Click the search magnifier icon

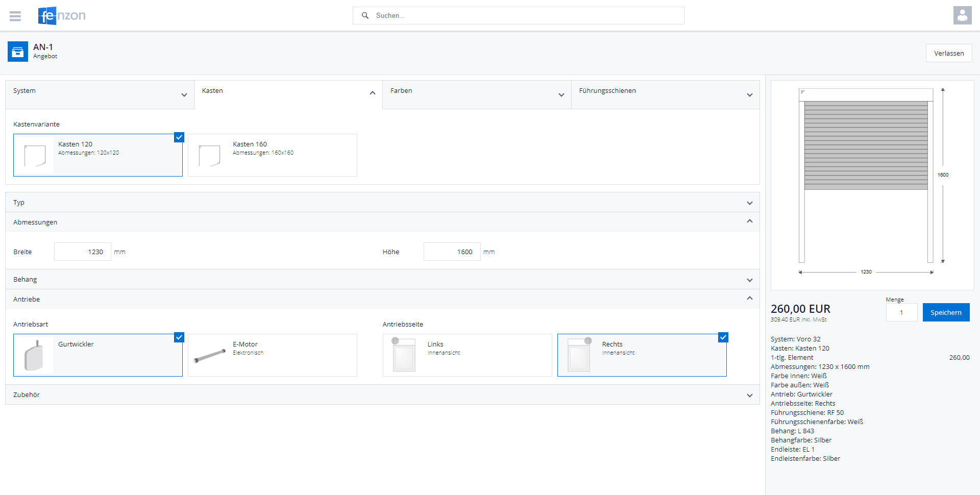point(365,16)
